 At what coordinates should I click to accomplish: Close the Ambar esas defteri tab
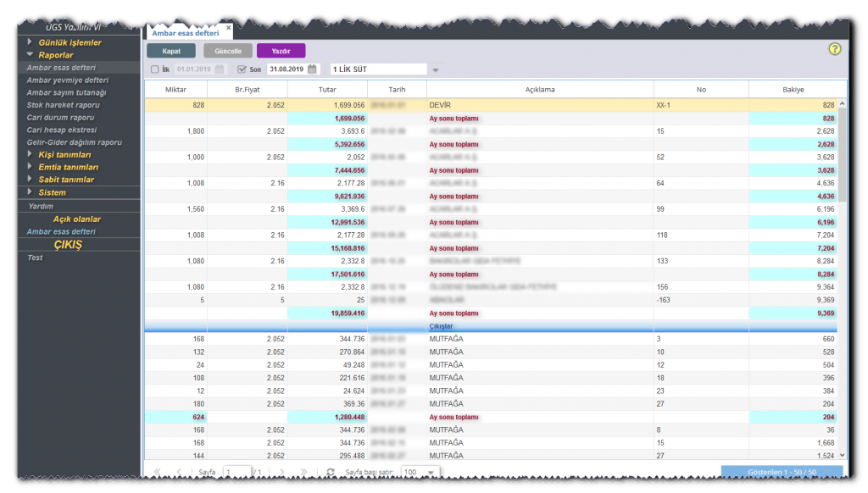coord(228,27)
